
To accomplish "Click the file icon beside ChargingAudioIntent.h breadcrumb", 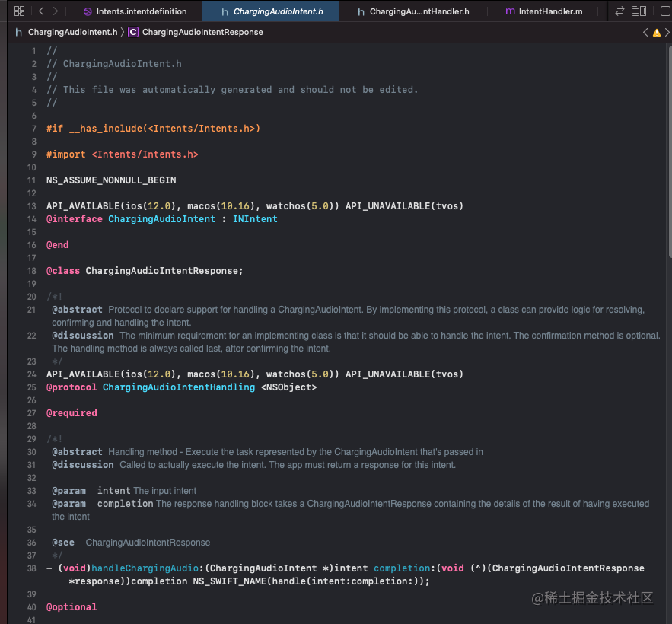I will (x=18, y=32).
